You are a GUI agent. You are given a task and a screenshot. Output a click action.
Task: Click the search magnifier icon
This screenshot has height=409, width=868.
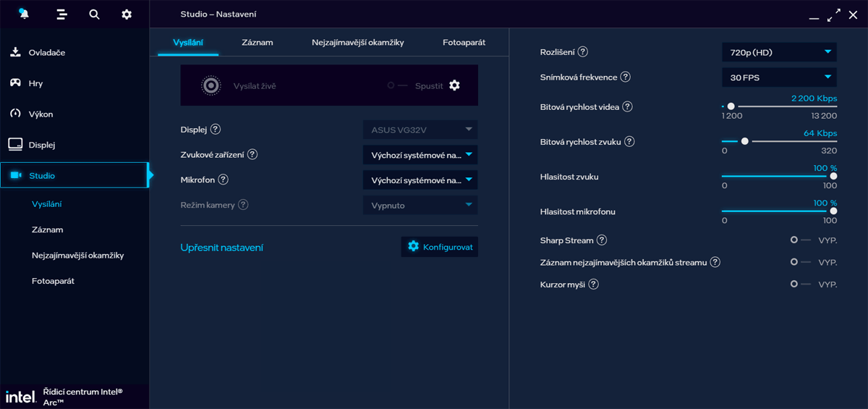click(x=94, y=14)
